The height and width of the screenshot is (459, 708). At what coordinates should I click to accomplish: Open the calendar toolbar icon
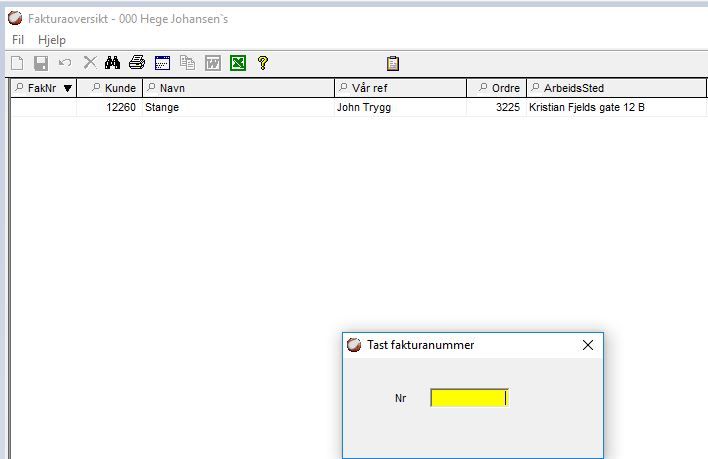pos(163,63)
